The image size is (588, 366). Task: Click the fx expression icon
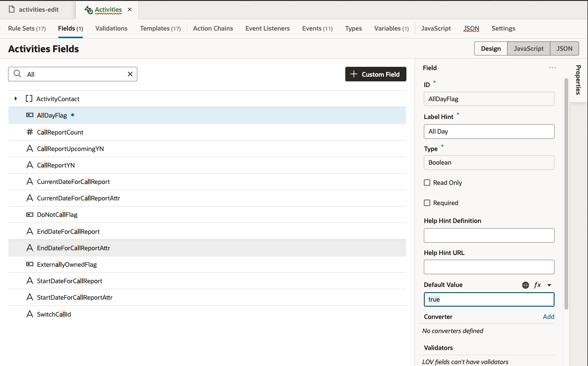tap(537, 285)
